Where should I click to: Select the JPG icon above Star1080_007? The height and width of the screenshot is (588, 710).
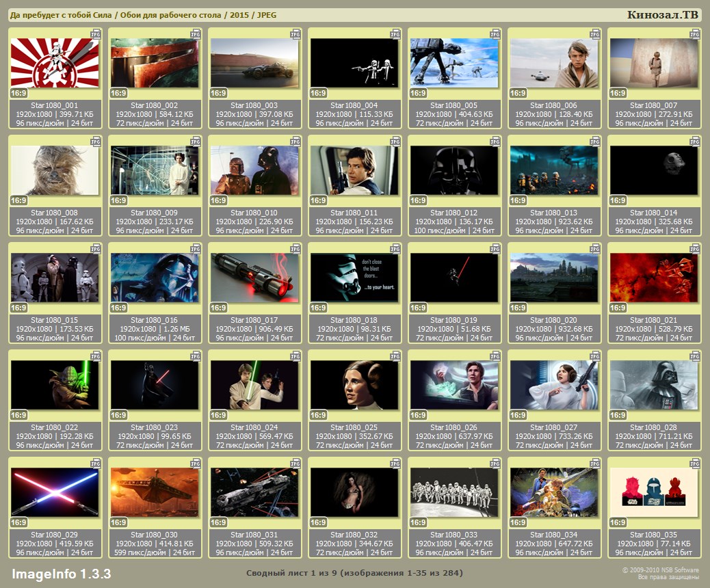[x=694, y=34]
